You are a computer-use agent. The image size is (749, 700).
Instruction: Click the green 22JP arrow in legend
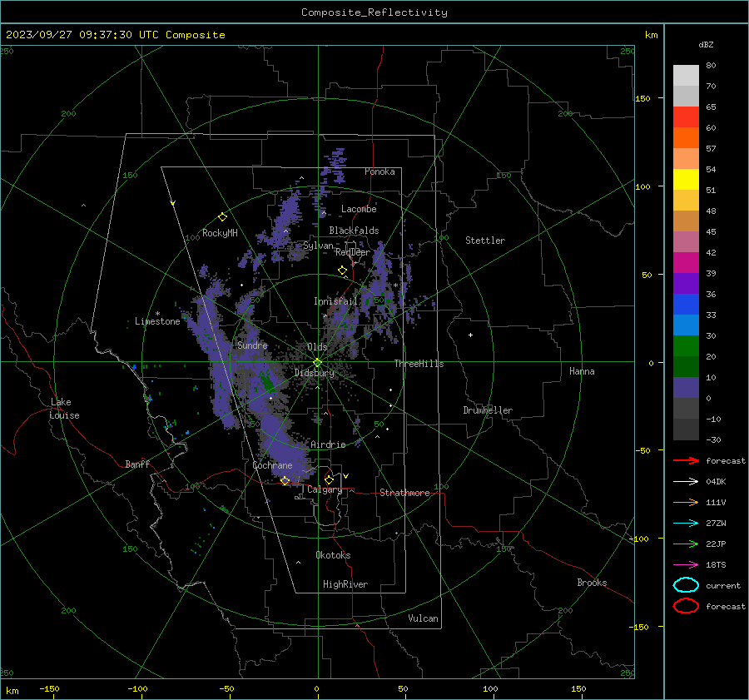click(x=686, y=544)
